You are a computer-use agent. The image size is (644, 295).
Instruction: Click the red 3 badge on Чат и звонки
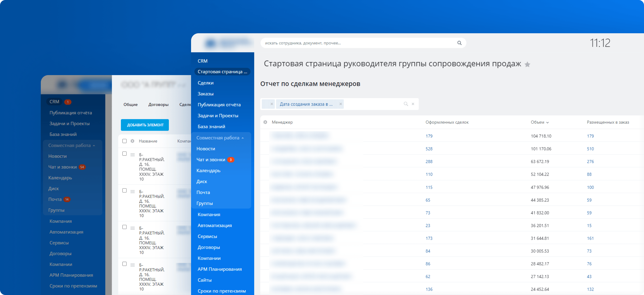(231, 160)
